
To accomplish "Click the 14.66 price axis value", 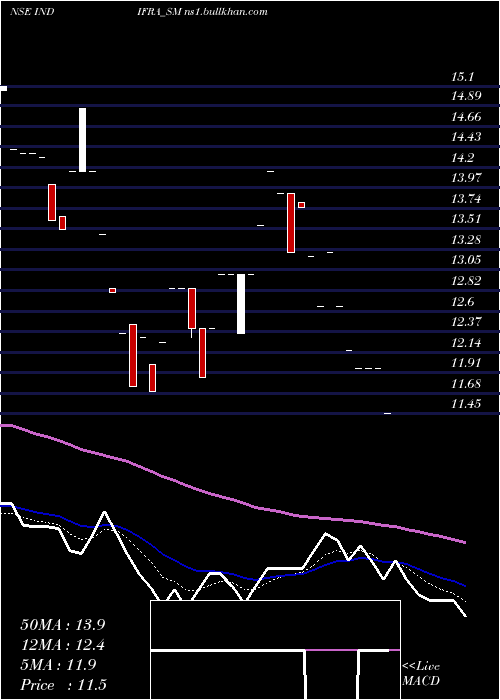I will coord(466,117).
